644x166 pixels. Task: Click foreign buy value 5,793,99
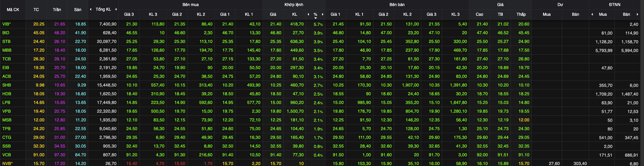tap(604, 51)
